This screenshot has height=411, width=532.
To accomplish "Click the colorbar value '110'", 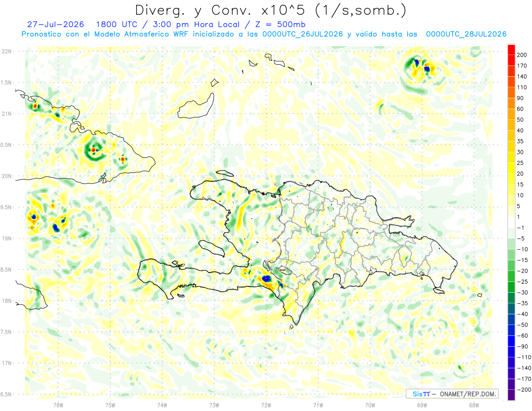I will tap(522, 87).
